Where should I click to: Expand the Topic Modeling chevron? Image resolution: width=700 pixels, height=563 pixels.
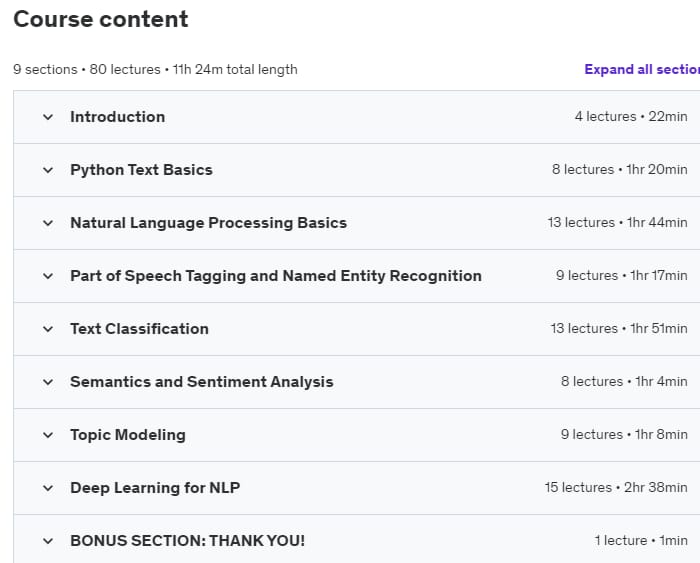click(x=48, y=435)
